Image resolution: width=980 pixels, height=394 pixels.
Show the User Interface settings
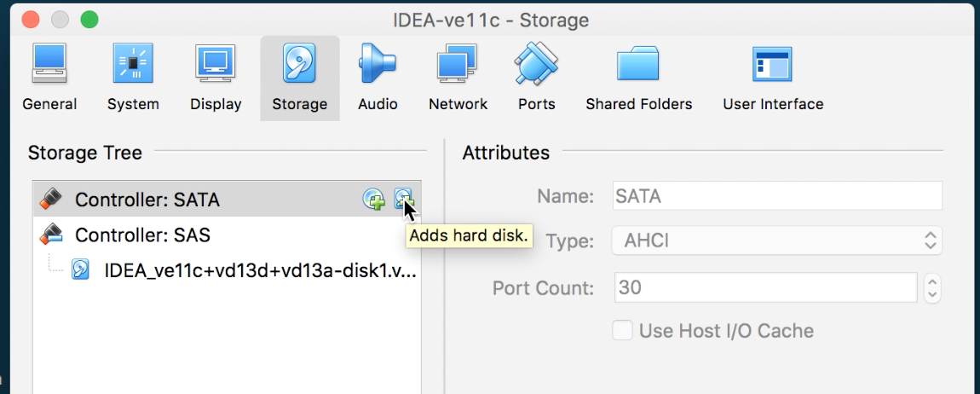(x=773, y=78)
